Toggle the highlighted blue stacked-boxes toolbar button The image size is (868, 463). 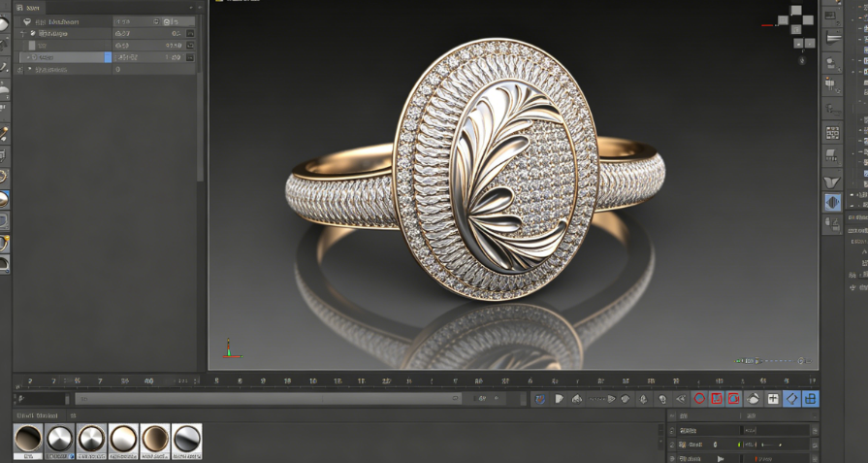[x=811, y=399]
